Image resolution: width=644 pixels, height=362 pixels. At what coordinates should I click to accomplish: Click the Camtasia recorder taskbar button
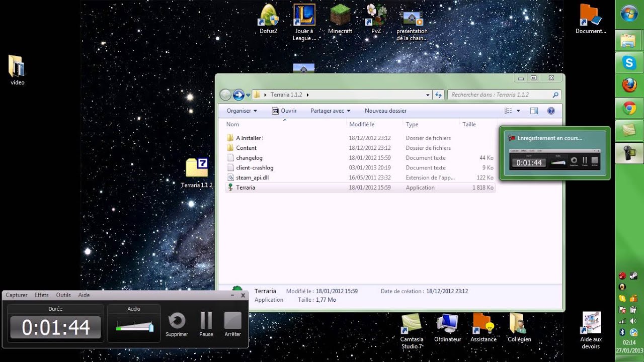[x=629, y=153]
